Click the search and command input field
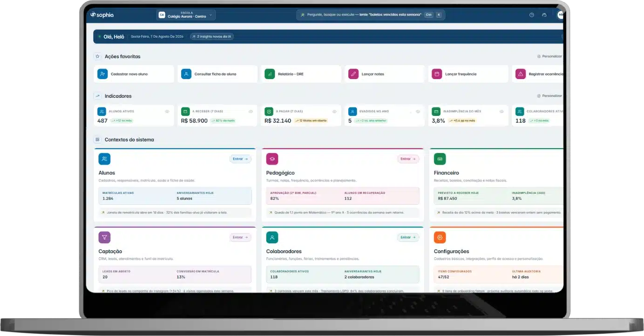Image resolution: width=644 pixels, height=336 pixels. 371,15
